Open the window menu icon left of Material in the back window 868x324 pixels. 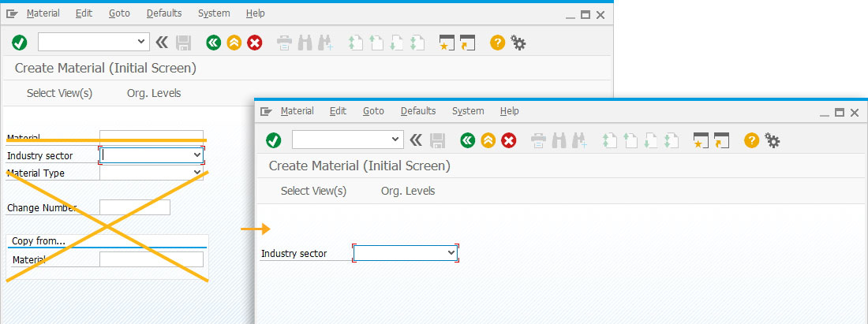12,14
